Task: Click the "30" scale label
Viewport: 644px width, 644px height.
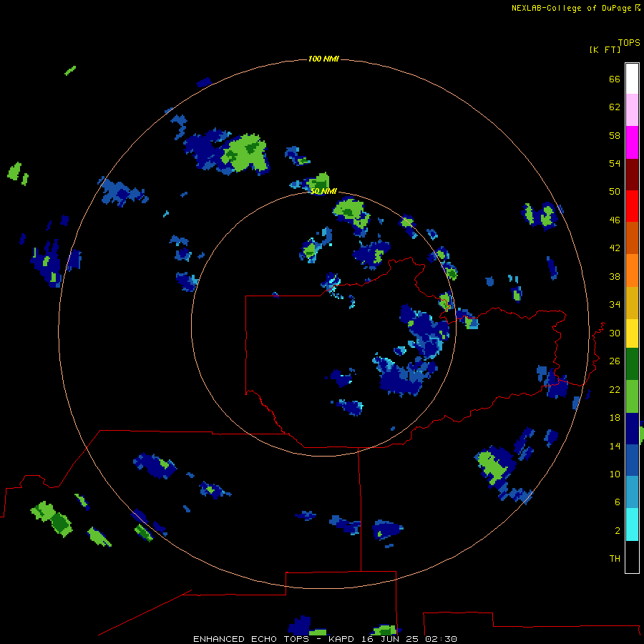Action: (x=615, y=333)
